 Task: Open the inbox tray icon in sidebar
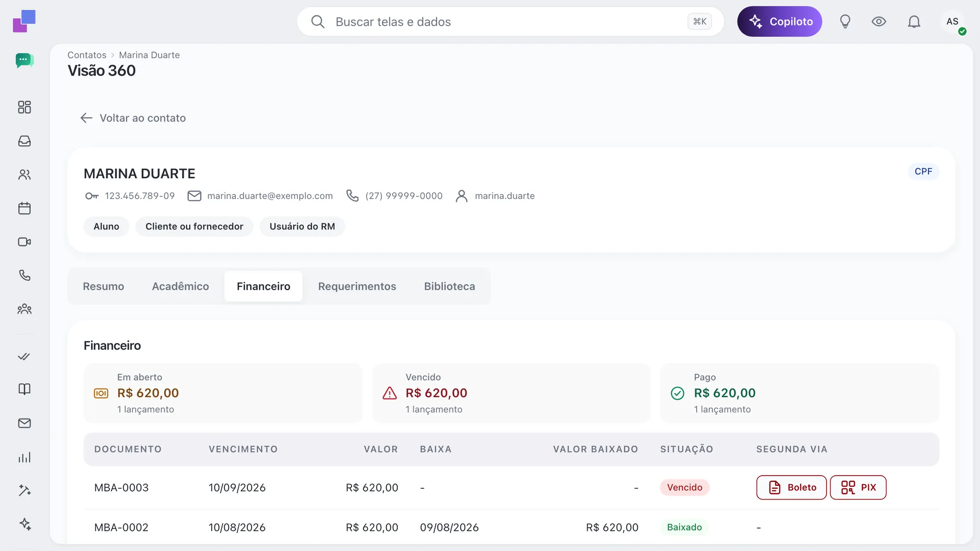click(24, 142)
